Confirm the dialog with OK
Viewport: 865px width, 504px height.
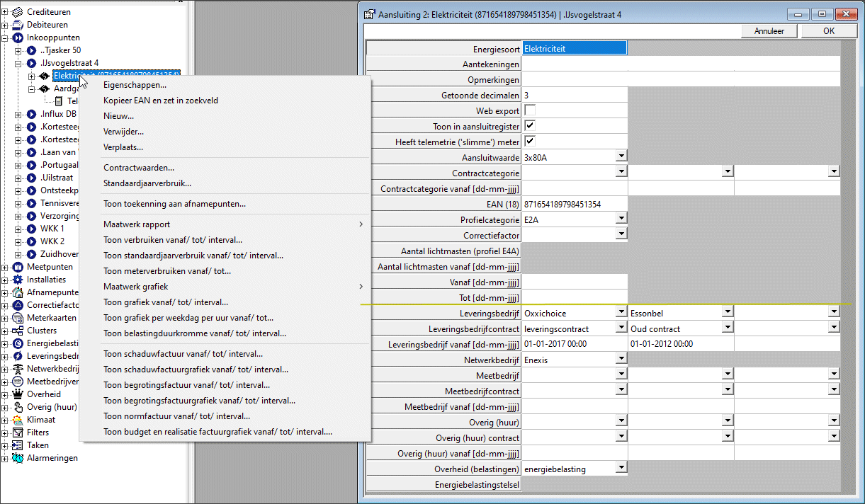click(828, 31)
